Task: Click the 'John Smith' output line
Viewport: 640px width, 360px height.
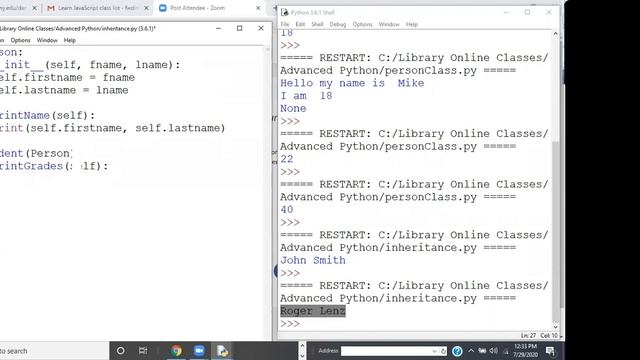Action: tap(313, 260)
